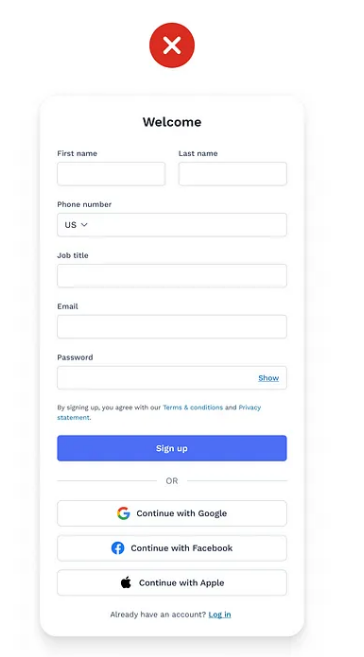The width and height of the screenshot is (364, 657).
Task: Continue with Facebook
Action: 172,548
